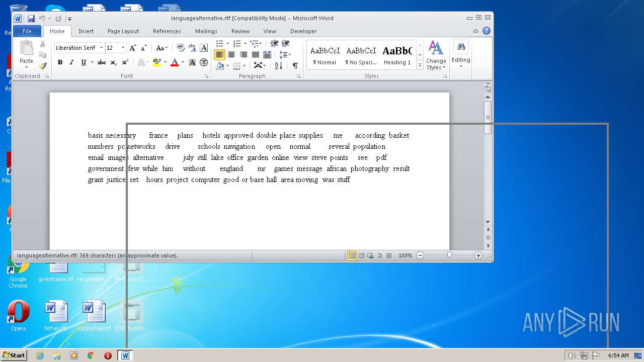Click the Phonetic Guide icon

(192, 48)
